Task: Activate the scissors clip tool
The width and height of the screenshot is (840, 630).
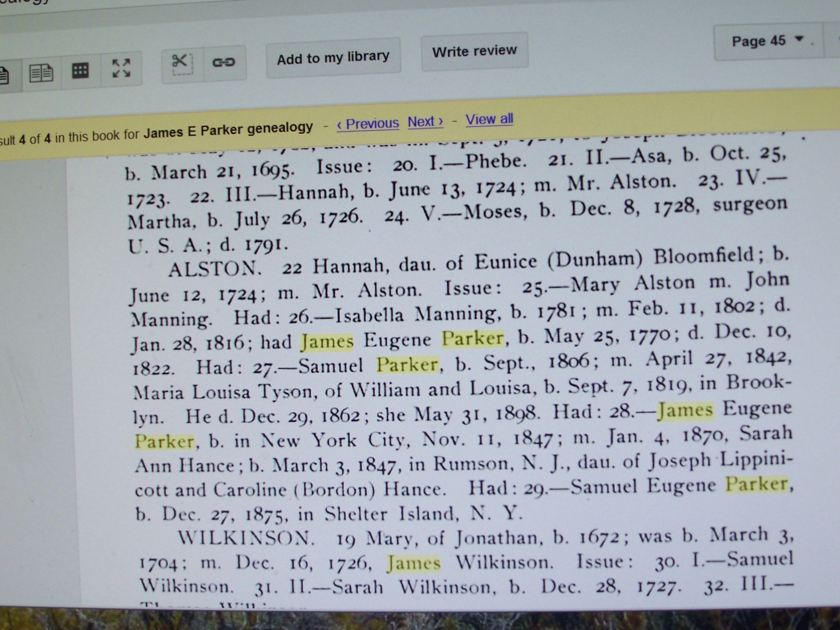Action: pyautogui.click(x=182, y=63)
